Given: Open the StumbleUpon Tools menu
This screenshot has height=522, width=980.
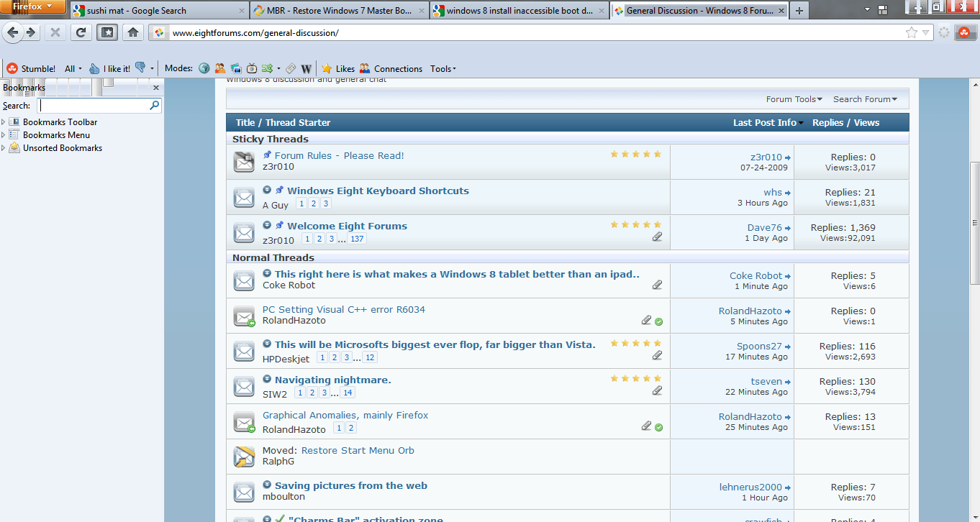Looking at the screenshot, I should (443, 69).
